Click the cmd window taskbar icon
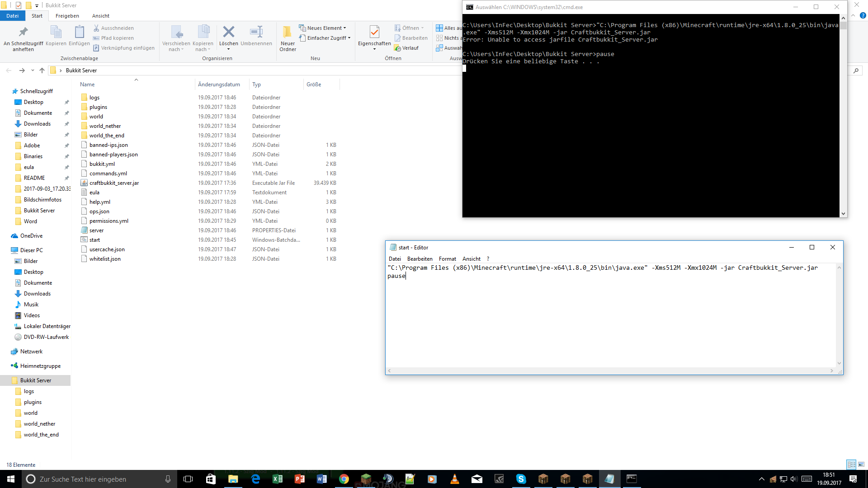This screenshot has width=868, height=488. [632, 479]
